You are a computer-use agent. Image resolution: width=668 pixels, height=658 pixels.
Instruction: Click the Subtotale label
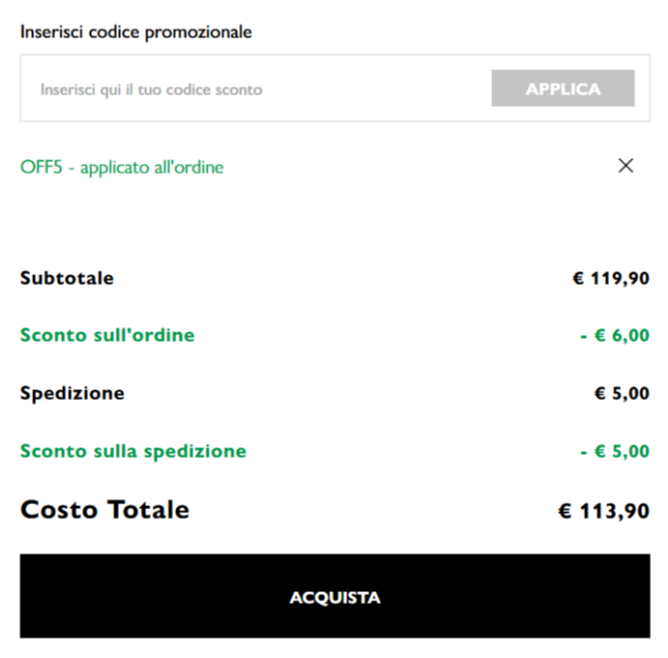67,278
